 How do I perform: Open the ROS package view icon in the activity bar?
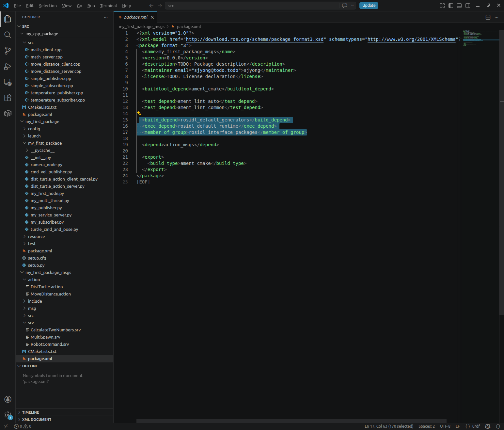coord(8,113)
